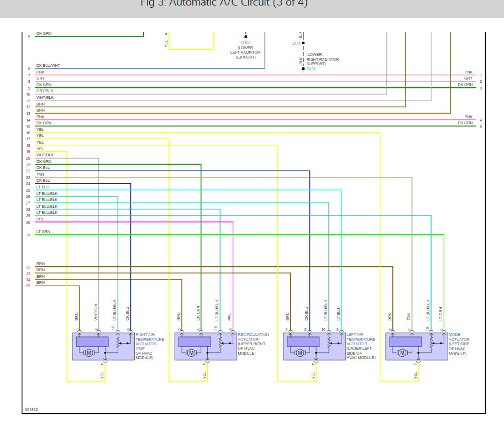Click the UPPER RIGHT OF HVAC MODULE text

tap(251, 349)
